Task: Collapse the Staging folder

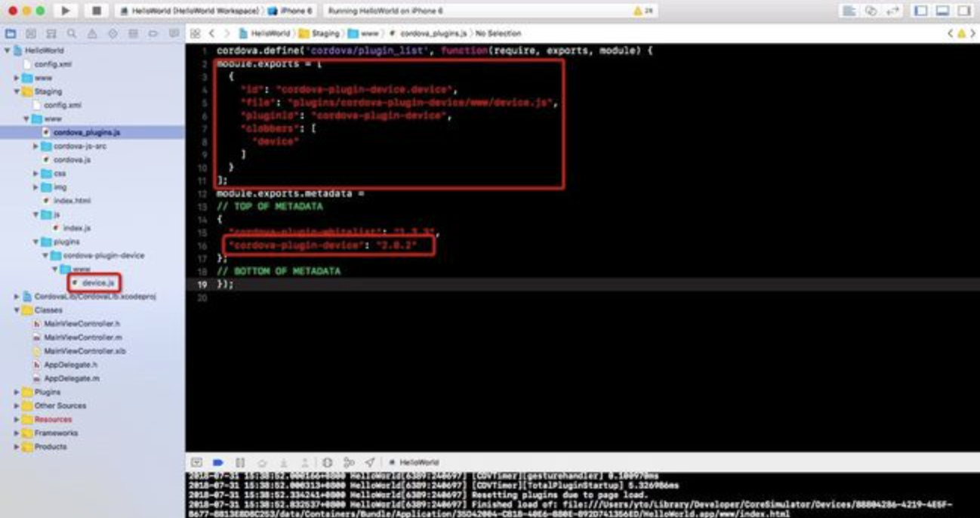Action: pyautogui.click(x=17, y=91)
